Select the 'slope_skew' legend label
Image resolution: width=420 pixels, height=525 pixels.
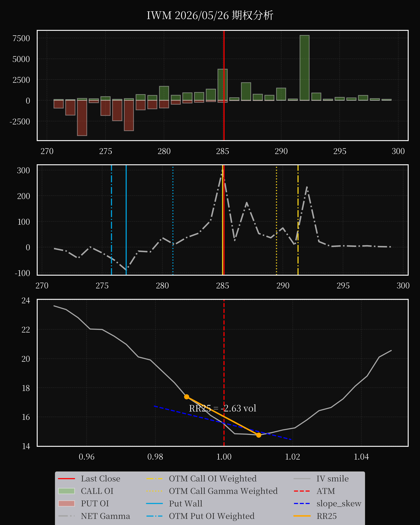[339, 504]
